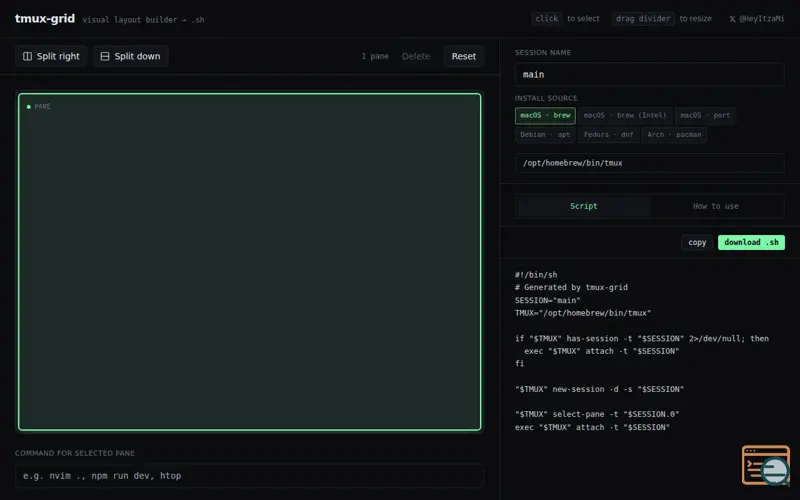Viewport: 800px width, 500px height.
Task: Click the #!/bin/sh line in script
Action: 536,275
